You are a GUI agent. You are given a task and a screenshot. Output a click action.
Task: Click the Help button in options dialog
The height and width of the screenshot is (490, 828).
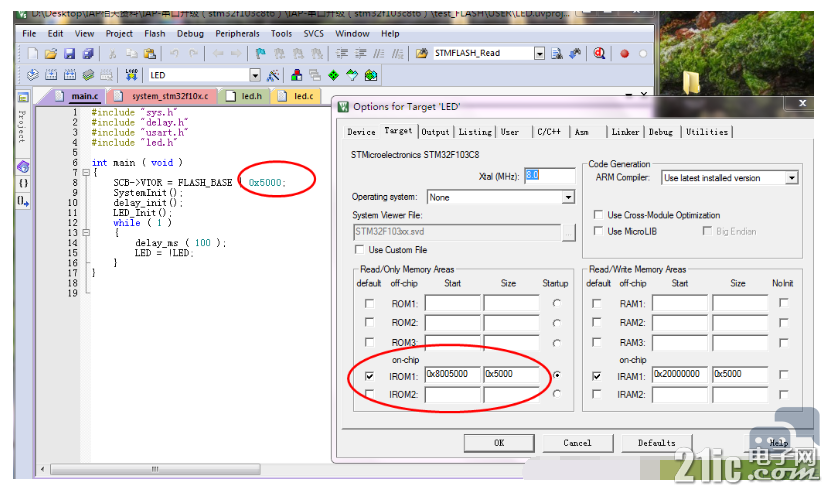[x=778, y=443]
